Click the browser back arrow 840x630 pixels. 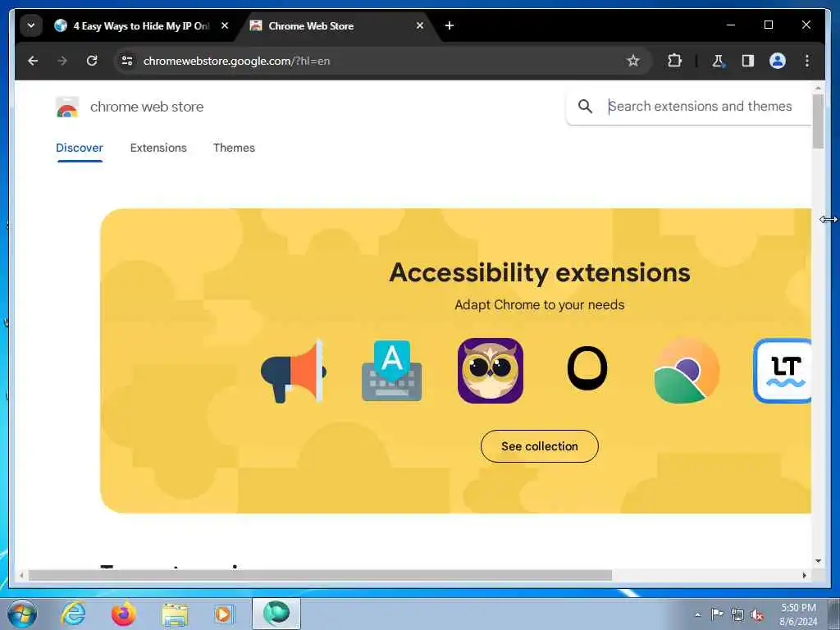tap(33, 61)
